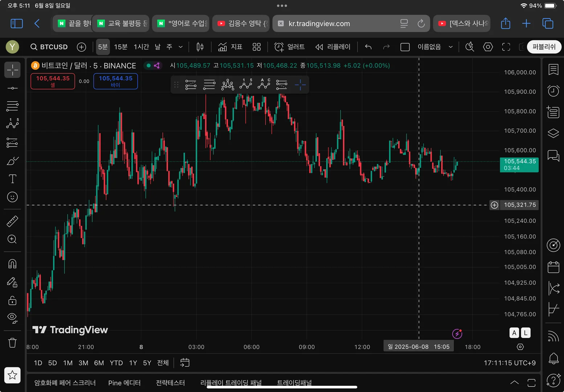This screenshot has height=392, width=564.
Task: Open the Pine 에디터 tab
Action: click(x=124, y=383)
